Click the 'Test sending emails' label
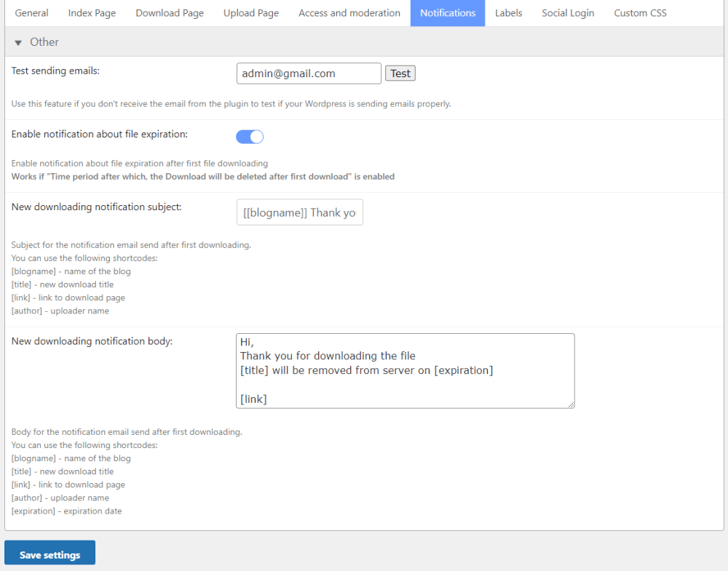 [x=55, y=71]
